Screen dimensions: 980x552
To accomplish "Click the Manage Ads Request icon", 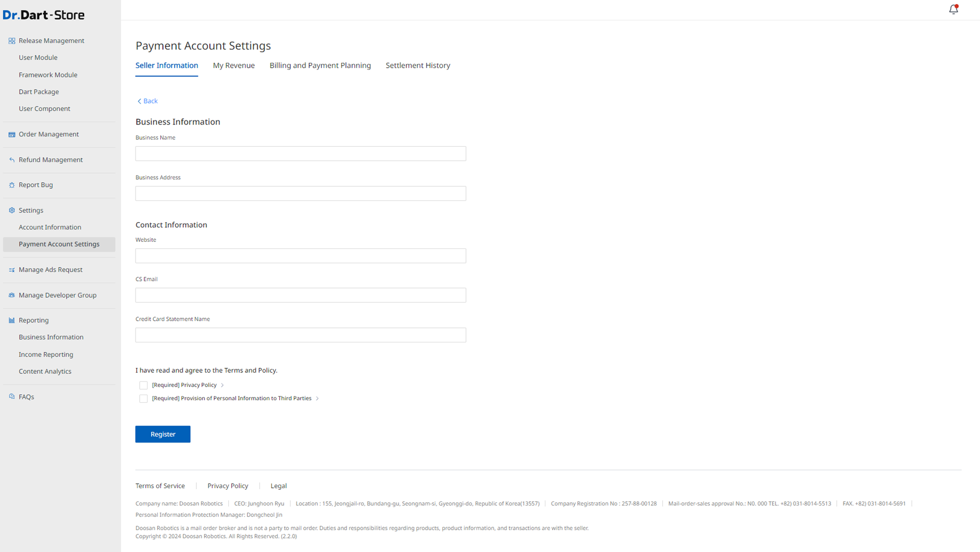I will [12, 270].
